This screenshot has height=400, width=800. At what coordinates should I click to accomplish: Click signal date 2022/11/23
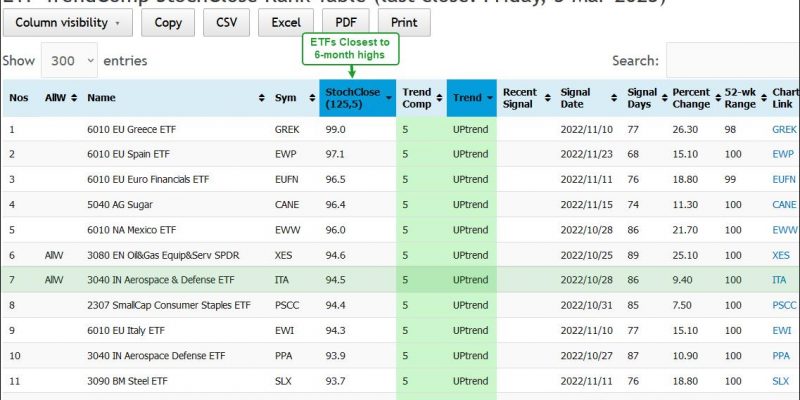click(x=587, y=154)
